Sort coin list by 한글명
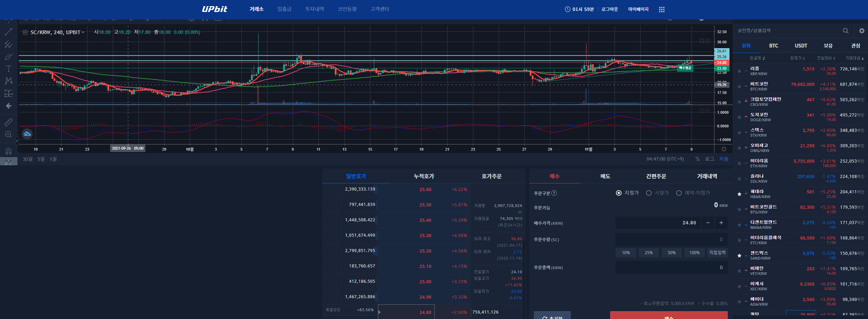Screen dimensions: 868x319 tap(757, 58)
